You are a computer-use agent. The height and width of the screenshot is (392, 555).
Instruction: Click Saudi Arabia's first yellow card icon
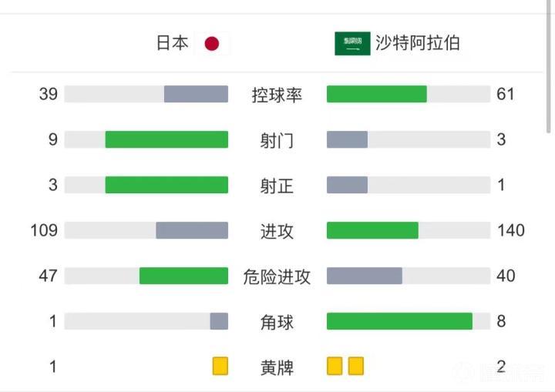(335, 366)
